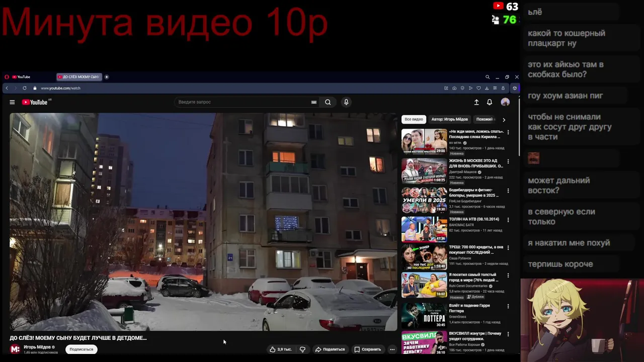Viewport: 644px width, 362px height.
Task: Open the Игорь Мёдов channel avatar
Action: pyautogui.click(x=15, y=349)
